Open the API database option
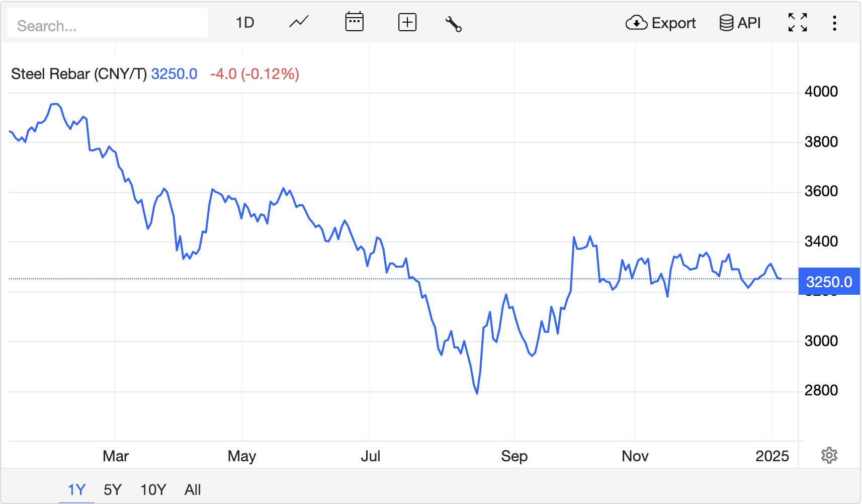862x504 pixels. point(740,23)
